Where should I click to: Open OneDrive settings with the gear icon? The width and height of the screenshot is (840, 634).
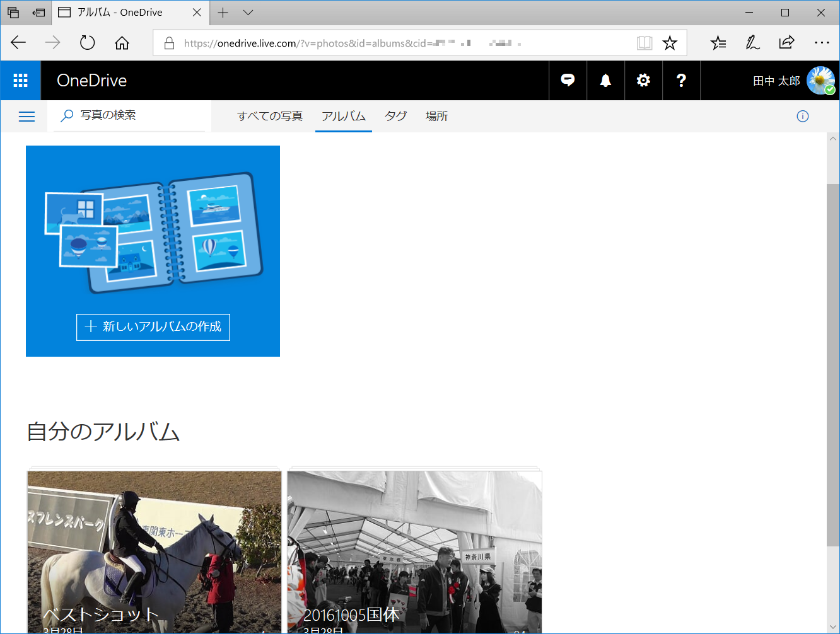click(643, 80)
